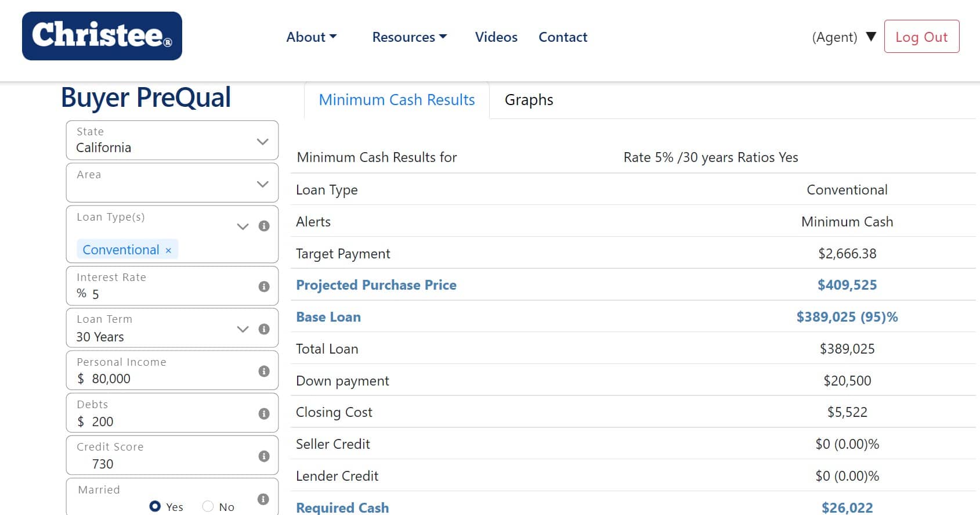
Task: Go to the Videos page
Action: coord(496,37)
